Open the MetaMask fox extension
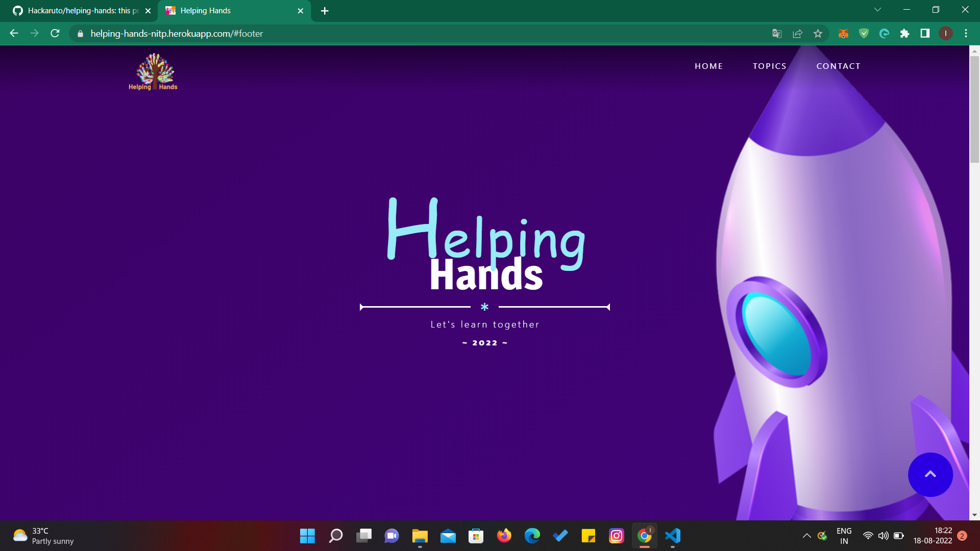This screenshot has width=980, height=551. pyautogui.click(x=843, y=34)
